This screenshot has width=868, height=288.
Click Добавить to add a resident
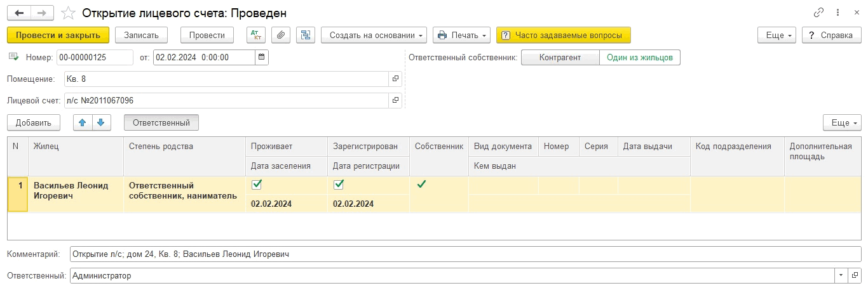tap(34, 122)
